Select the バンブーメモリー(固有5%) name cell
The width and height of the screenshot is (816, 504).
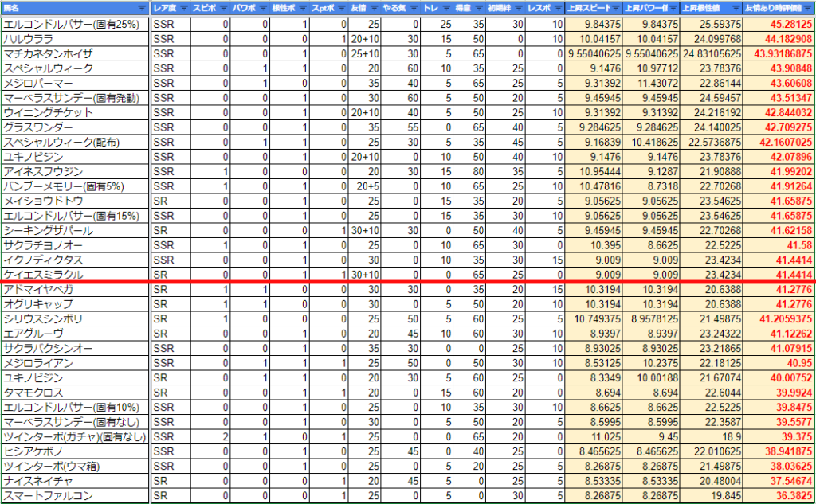click(x=76, y=186)
